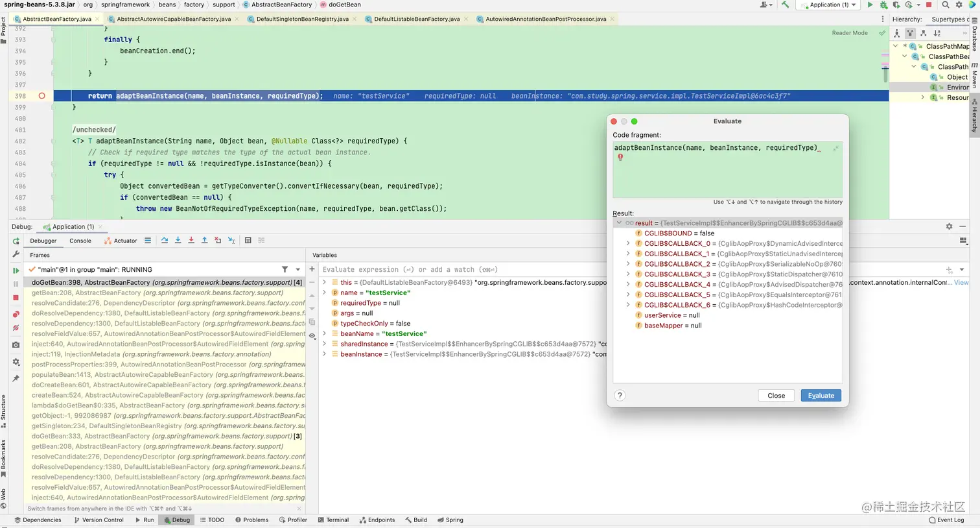Image resolution: width=980 pixels, height=528 pixels.
Task: Open Debug panel settings gear at right
Action: coord(949,226)
